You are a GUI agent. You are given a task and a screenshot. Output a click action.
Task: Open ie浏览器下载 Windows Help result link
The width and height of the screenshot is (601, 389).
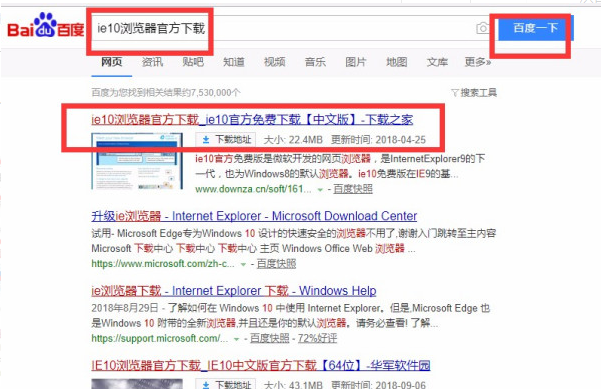click(234, 291)
